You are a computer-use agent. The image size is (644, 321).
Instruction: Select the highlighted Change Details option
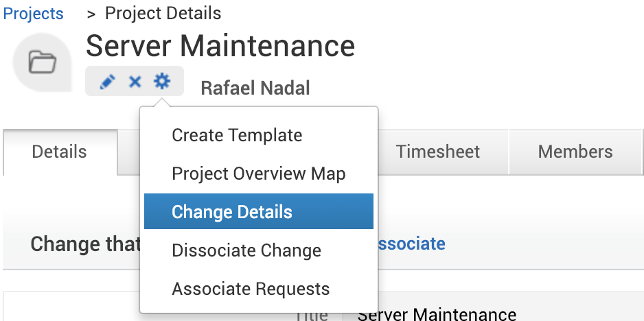(232, 212)
